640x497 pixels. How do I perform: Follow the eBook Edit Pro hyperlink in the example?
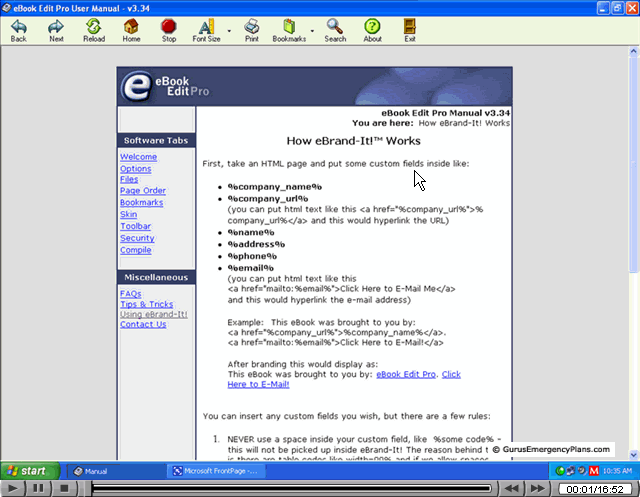coord(406,374)
